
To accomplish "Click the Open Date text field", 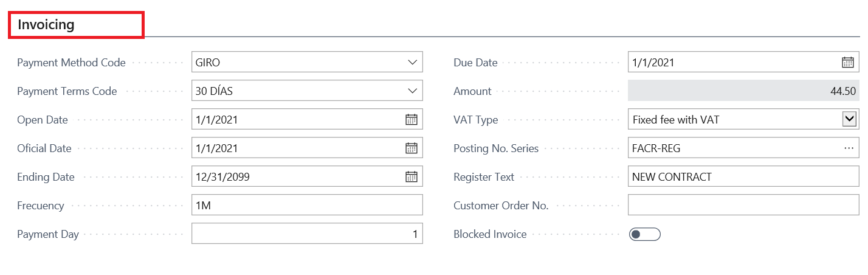I will 295,120.
